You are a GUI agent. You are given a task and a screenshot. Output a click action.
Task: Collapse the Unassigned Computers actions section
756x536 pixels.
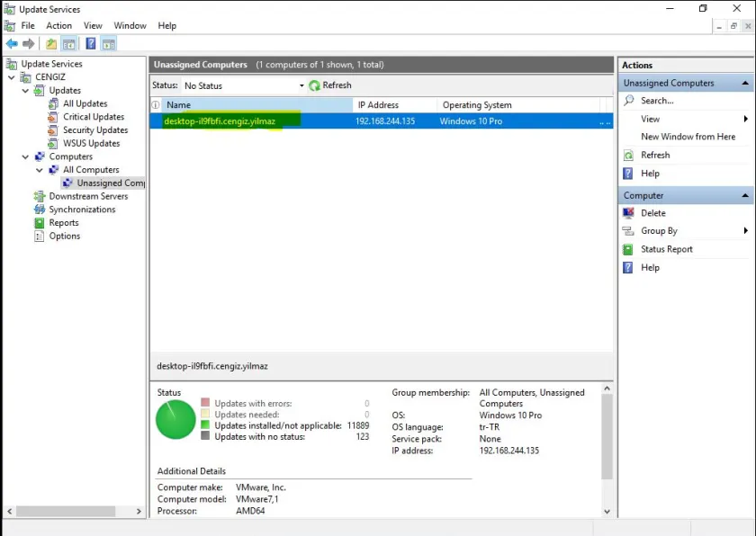pos(745,83)
